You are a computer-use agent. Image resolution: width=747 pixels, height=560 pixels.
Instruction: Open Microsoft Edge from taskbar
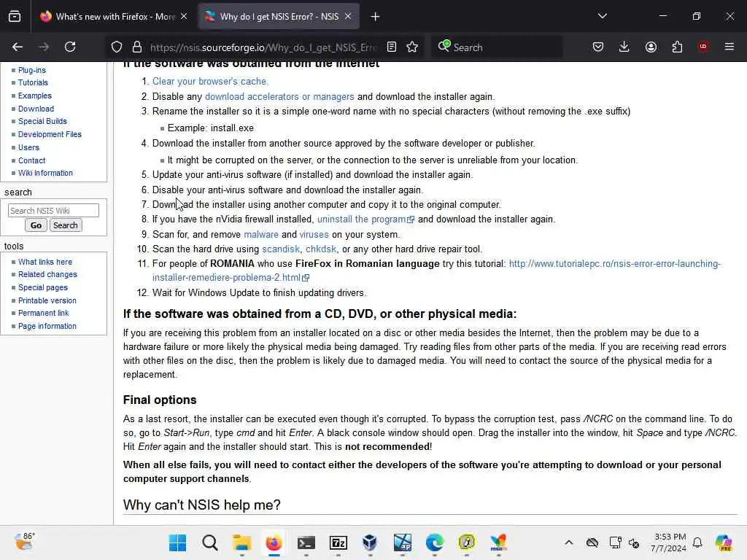[435, 542]
